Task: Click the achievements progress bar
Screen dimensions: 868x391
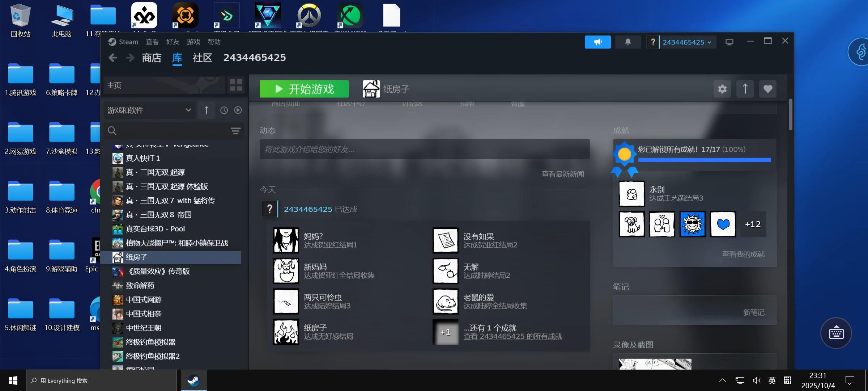Action: point(704,160)
